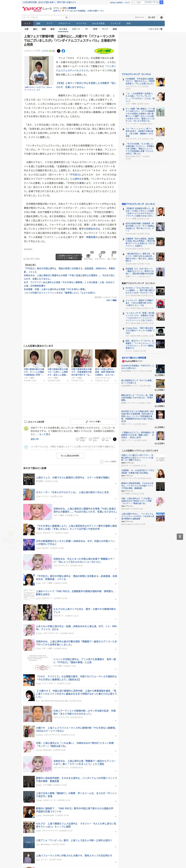Click もっと見る(293件) button
The width and height of the screenshot is (186, 868).
point(70,456)
